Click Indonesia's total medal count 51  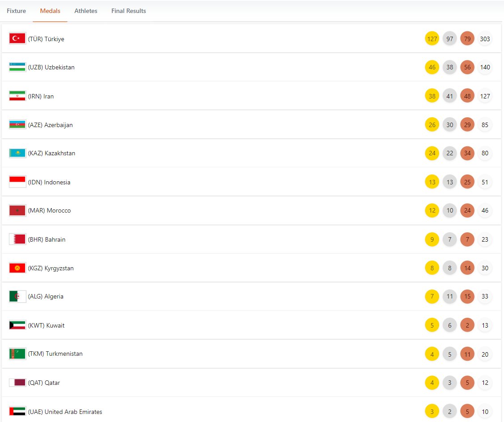coord(485,182)
